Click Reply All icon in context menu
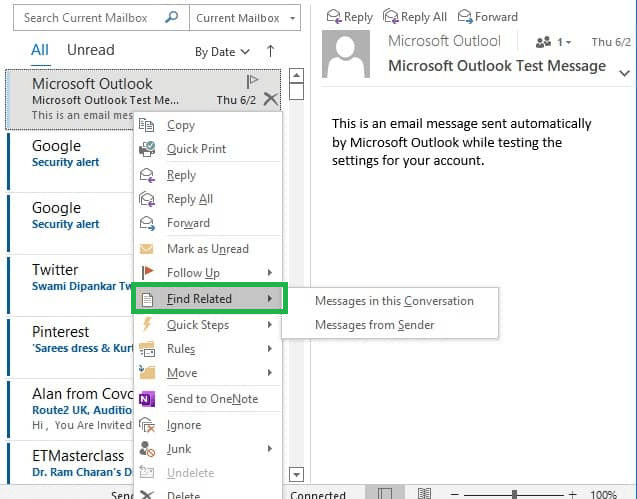The image size is (637, 499). (147, 199)
